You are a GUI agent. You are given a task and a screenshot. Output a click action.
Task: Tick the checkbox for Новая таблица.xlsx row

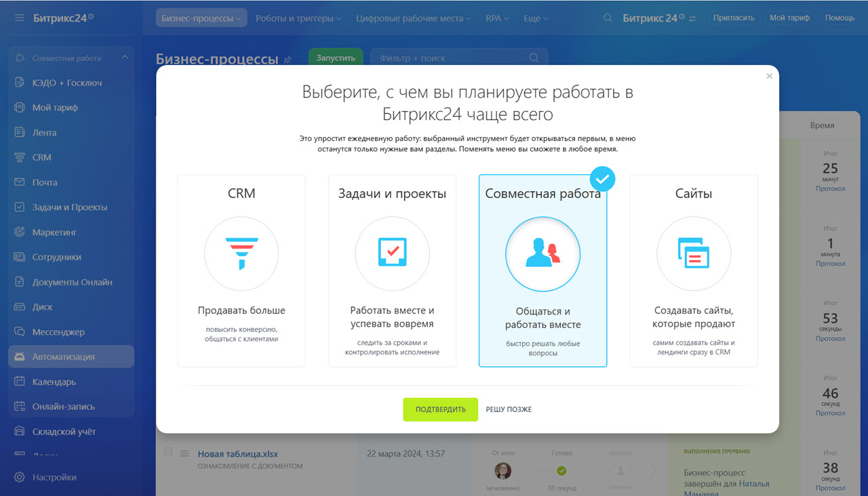point(169,452)
